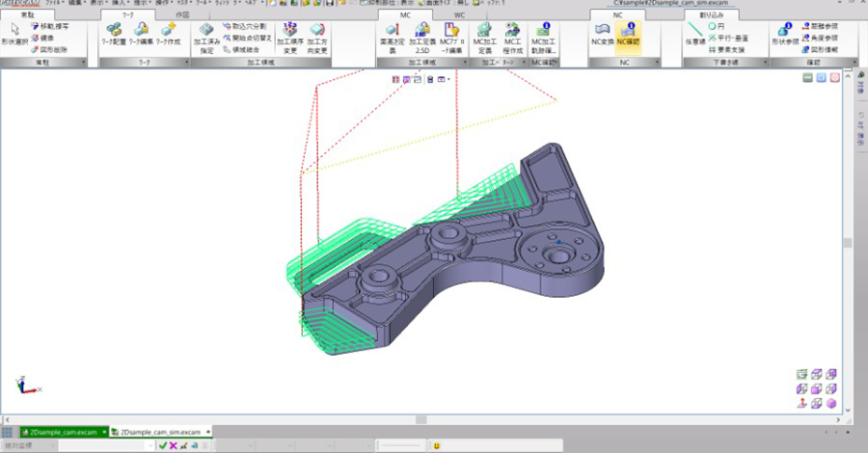The height and width of the screenshot is (453, 868).
Task: Open the ファイル menu
Action: 54,3
